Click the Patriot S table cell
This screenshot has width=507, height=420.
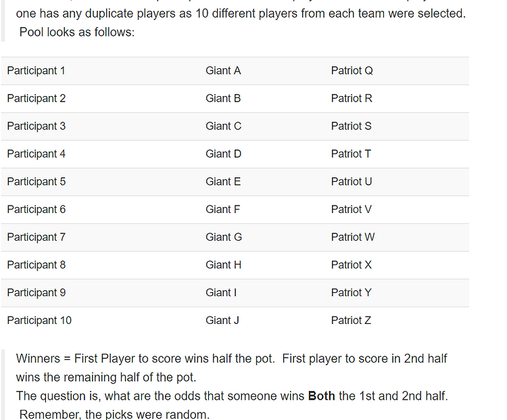point(397,126)
